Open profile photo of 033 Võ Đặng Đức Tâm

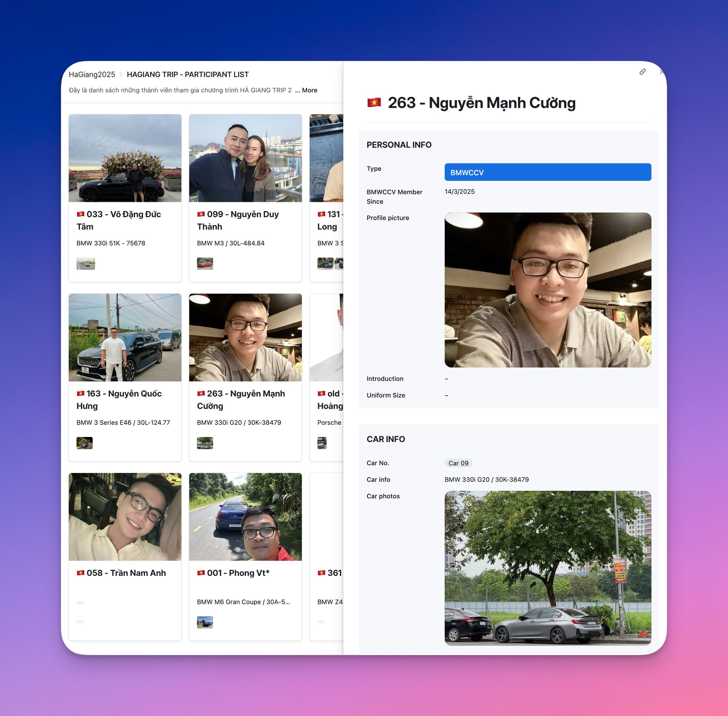(125, 158)
